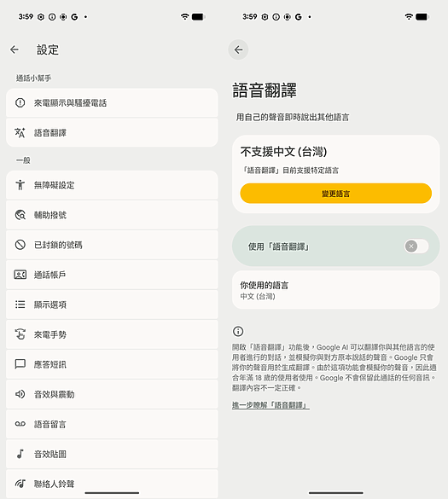This screenshot has height=499, width=448.
Task: Open 音效貼圖 settings
Action: [x=112, y=454]
